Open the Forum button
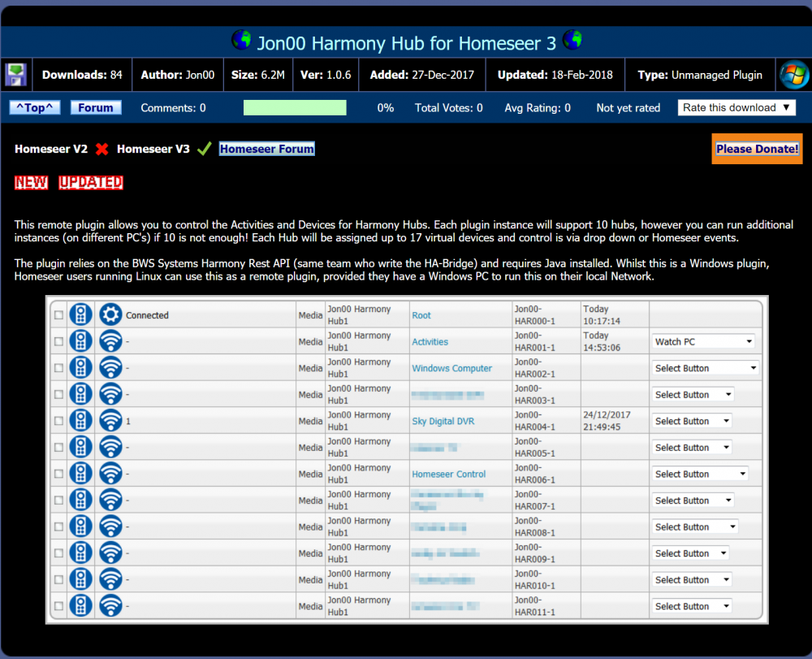The width and height of the screenshot is (812, 659). [96, 108]
